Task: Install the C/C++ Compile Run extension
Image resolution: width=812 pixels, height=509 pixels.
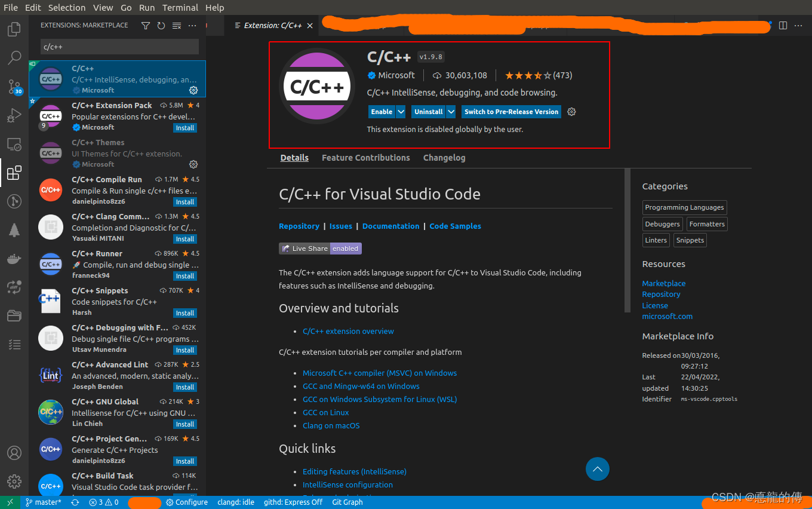Action: [x=185, y=202]
